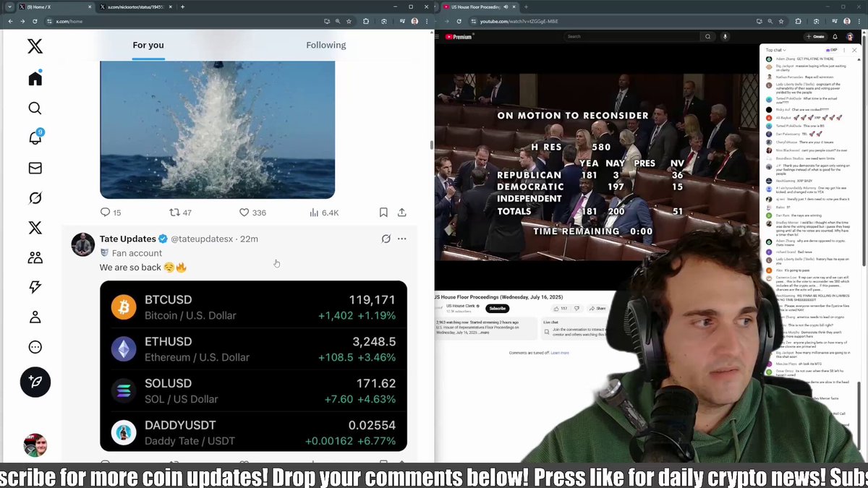The width and height of the screenshot is (868, 488).
Task: Repost the water splash post with 47 reposts
Action: [x=179, y=213]
